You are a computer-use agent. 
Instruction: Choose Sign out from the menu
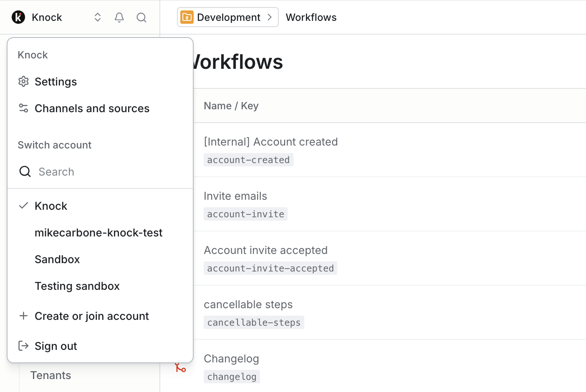56,346
